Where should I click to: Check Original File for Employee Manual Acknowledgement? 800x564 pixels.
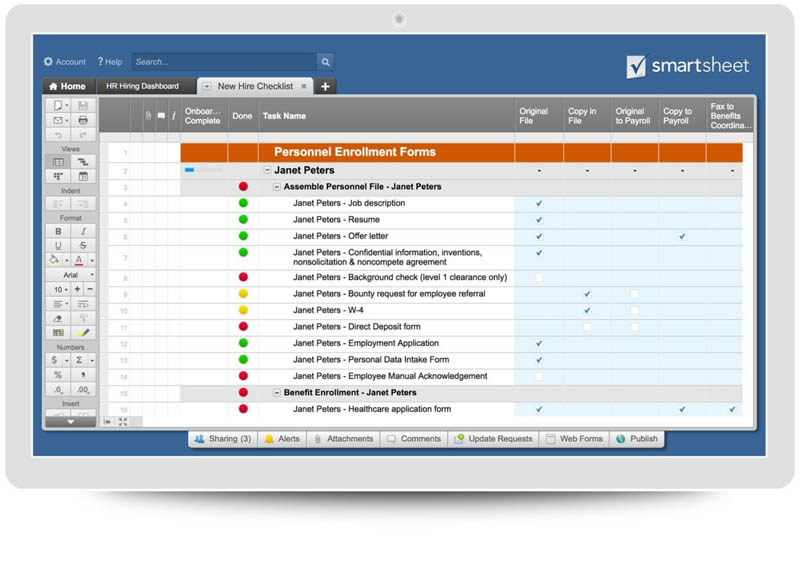pos(539,376)
